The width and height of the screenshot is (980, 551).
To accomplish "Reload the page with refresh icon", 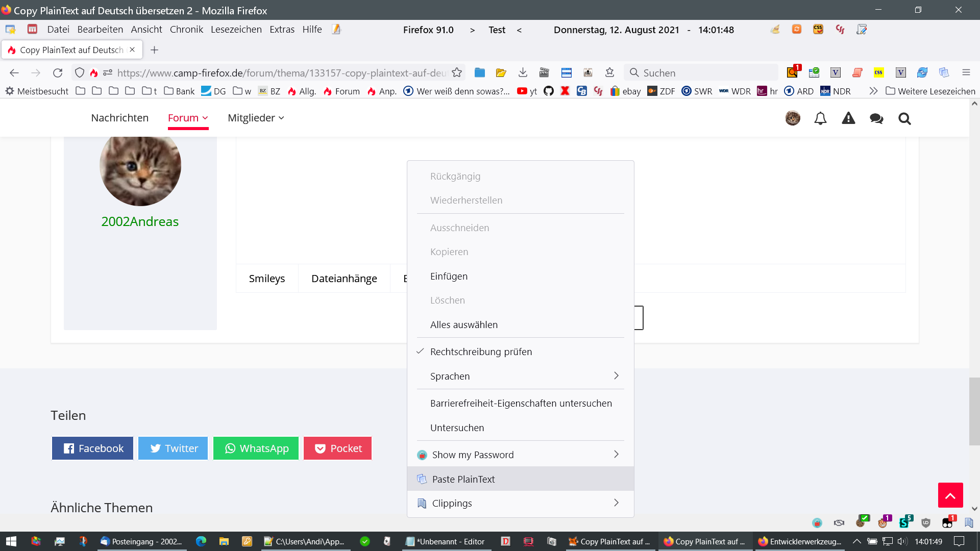I will coord(58,72).
